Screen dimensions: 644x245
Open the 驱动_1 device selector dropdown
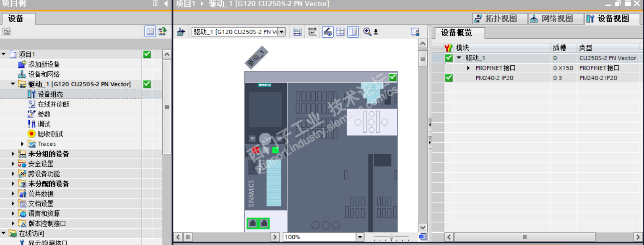[281, 32]
